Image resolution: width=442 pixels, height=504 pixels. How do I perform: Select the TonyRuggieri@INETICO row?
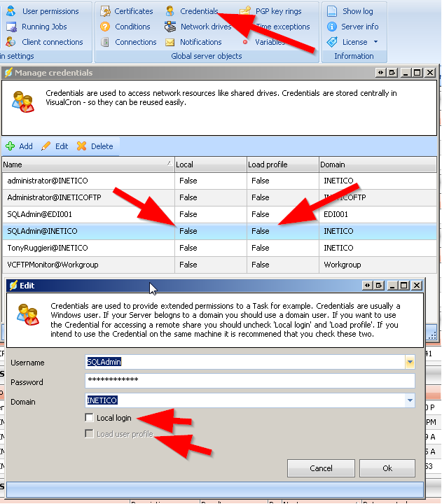88,248
